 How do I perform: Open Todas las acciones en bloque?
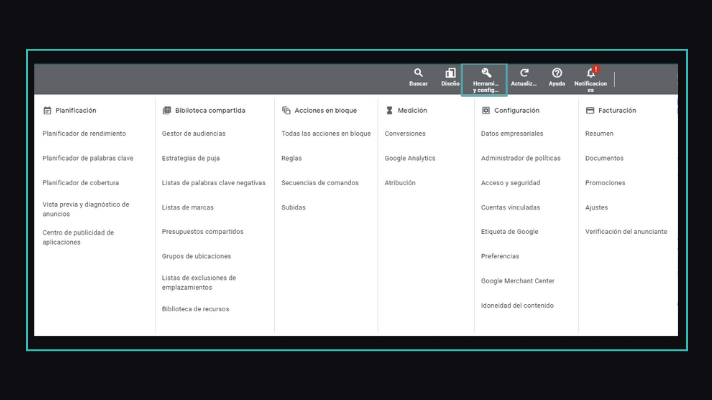[326, 133]
